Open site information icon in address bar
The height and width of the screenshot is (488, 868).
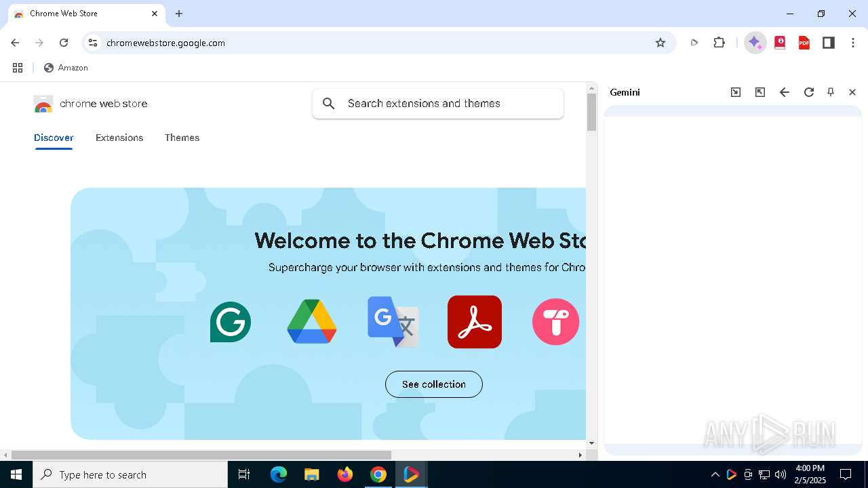94,43
